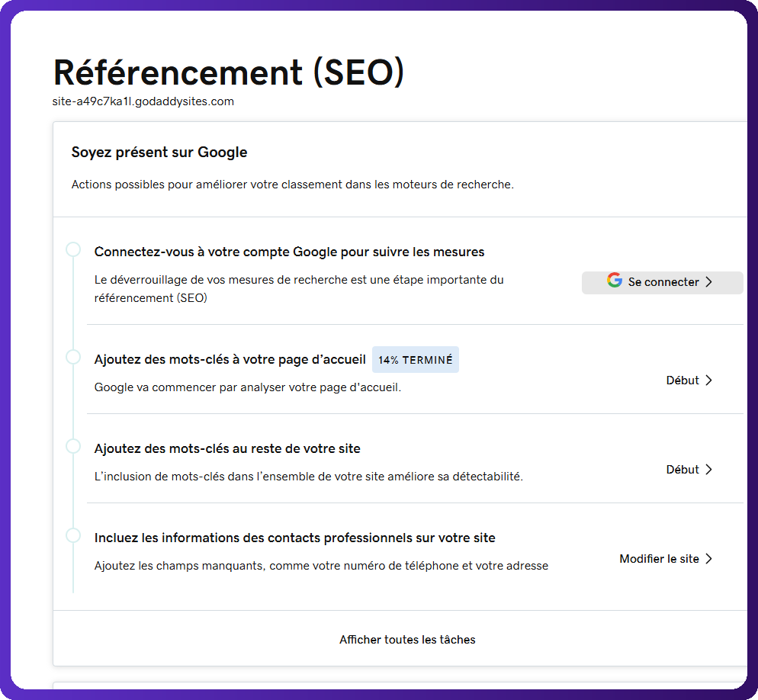
Task: Open Connectez-vous à votre compte Google heading
Action: tap(289, 252)
